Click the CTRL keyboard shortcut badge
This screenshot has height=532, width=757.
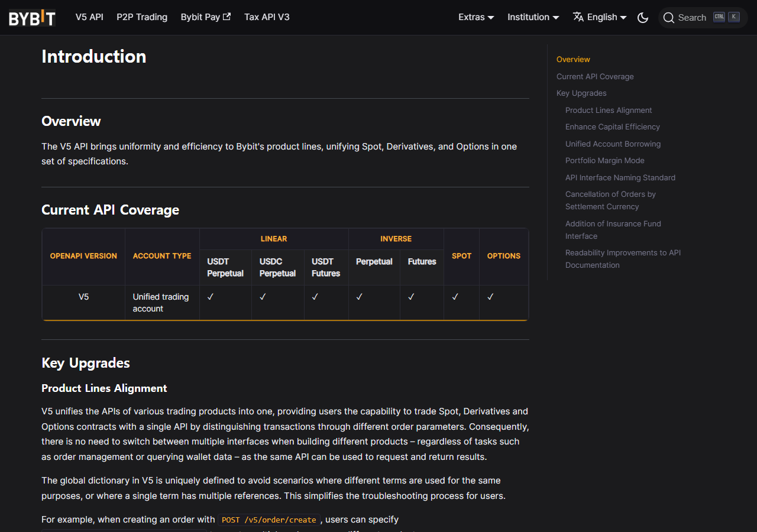click(x=719, y=17)
